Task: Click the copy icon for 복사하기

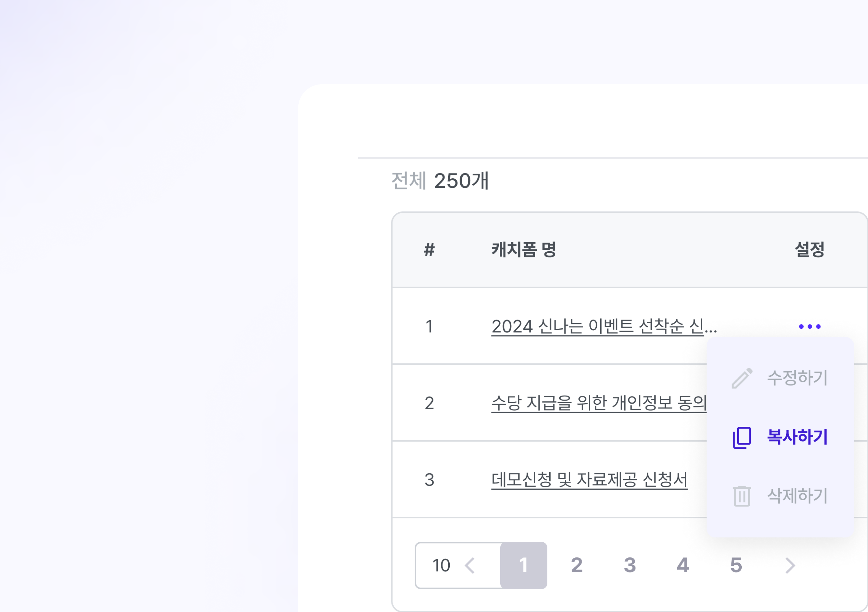Action: [742, 437]
